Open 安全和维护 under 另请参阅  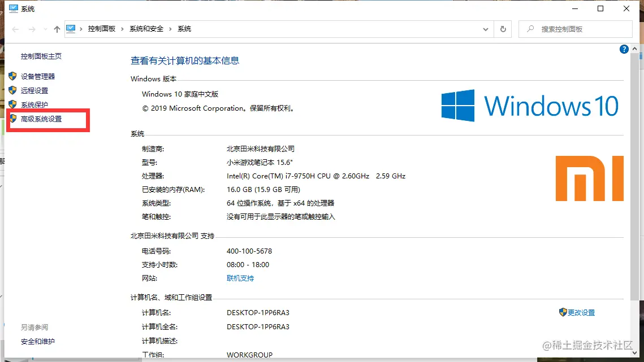(x=38, y=342)
